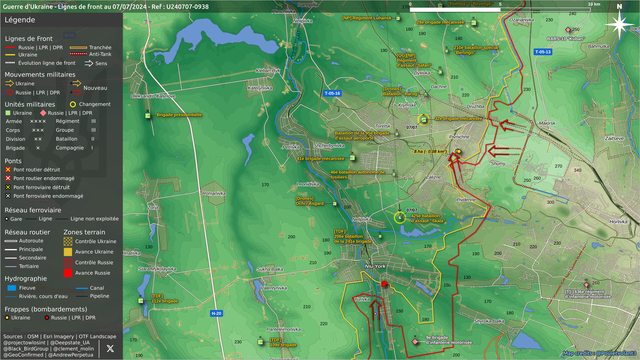
Task: Click the T-05-13 road shield
Action: [543, 52]
